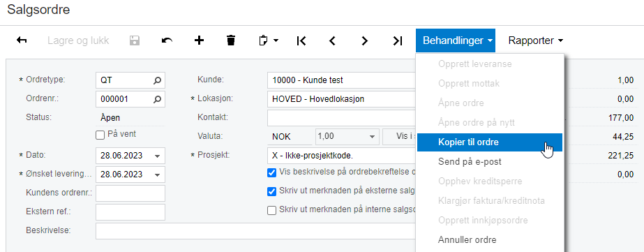Click the Ordrenr. search magnifier icon
Image resolution: width=644 pixels, height=252 pixels.
pos(157,99)
